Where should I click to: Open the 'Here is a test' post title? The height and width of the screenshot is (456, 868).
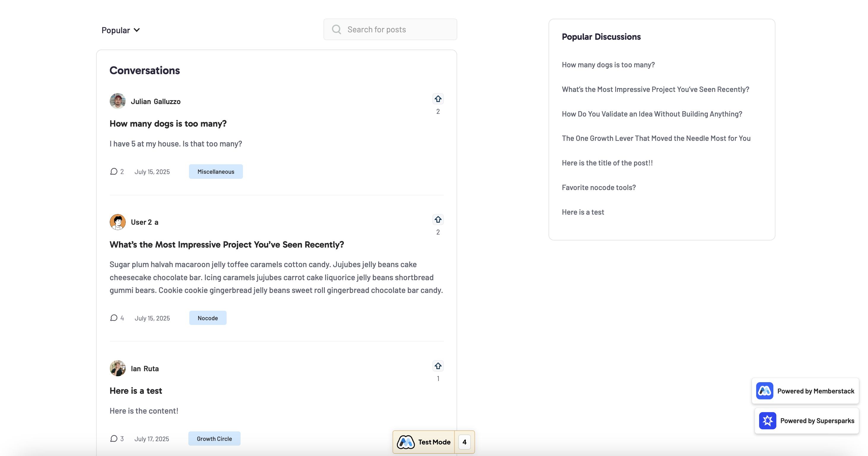136,391
